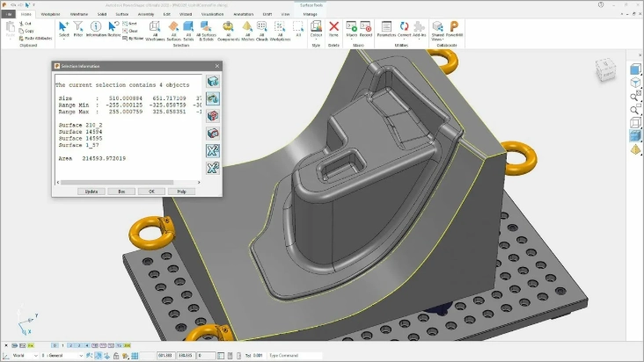Click second side icon in Selection Information dialog
The width and height of the screenshot is (644, 362).
213,98
